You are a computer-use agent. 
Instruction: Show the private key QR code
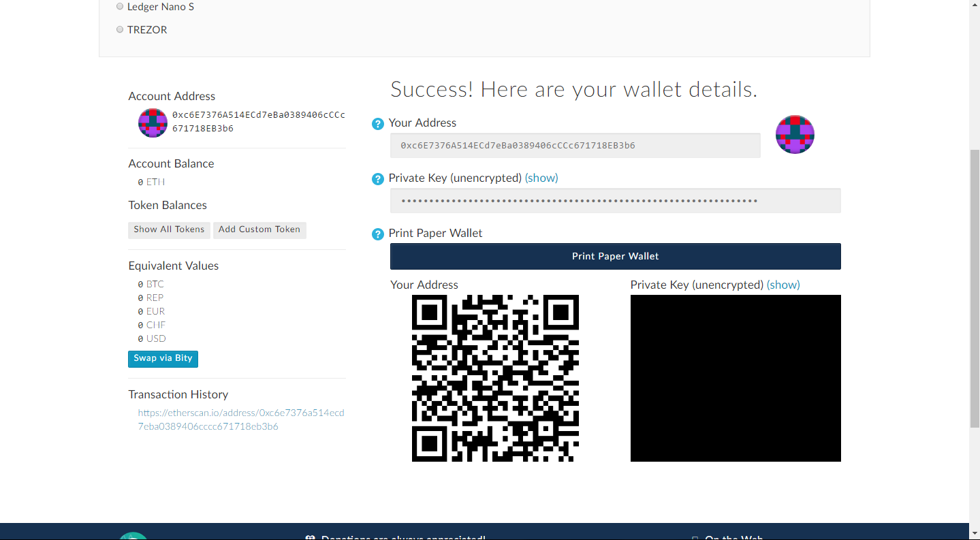[783, 285]
